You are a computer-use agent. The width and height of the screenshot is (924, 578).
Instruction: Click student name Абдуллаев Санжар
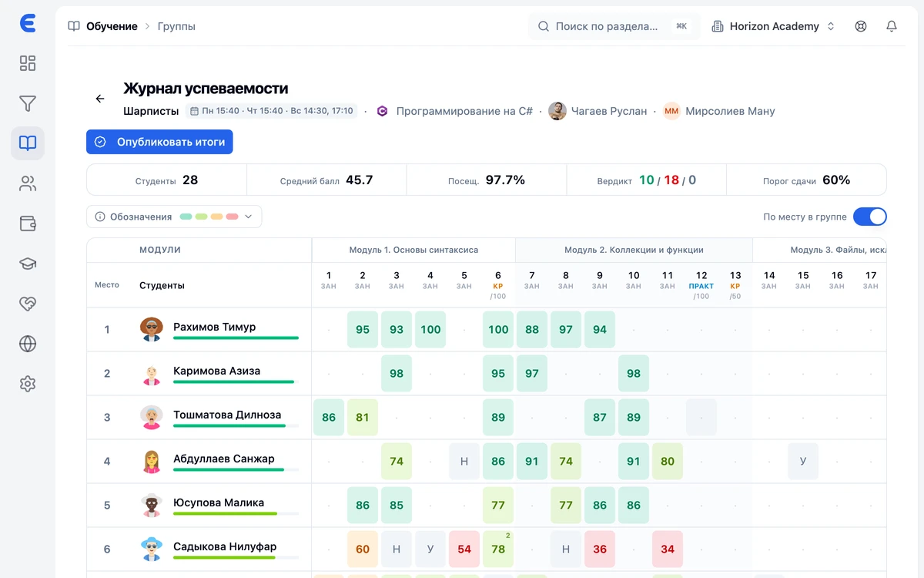click(223, 459)
